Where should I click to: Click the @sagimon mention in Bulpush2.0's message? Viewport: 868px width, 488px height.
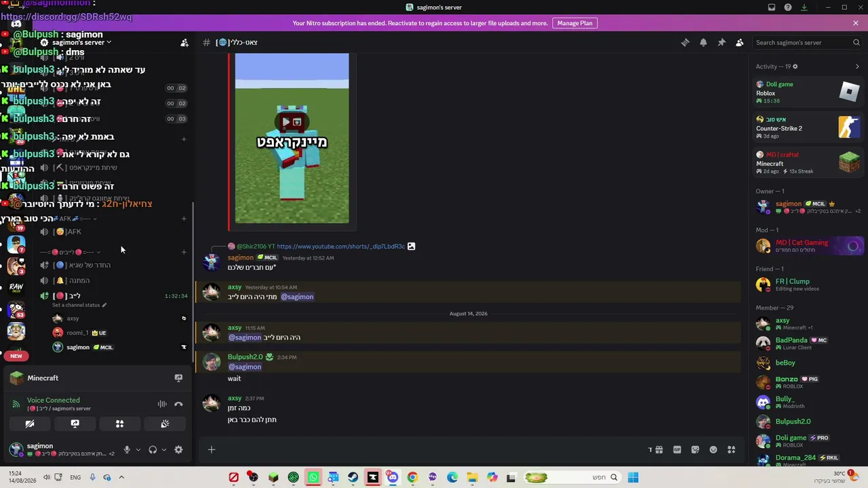point(245,367)
